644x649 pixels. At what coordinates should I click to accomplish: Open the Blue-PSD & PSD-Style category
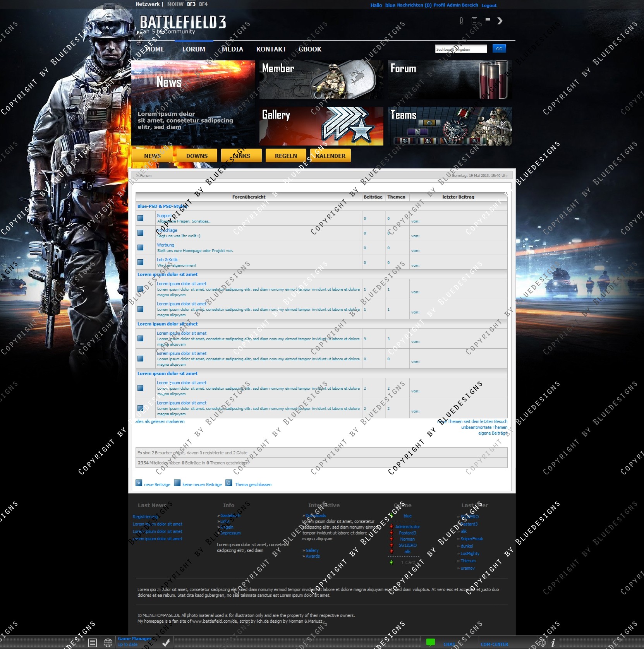[162, 206]
